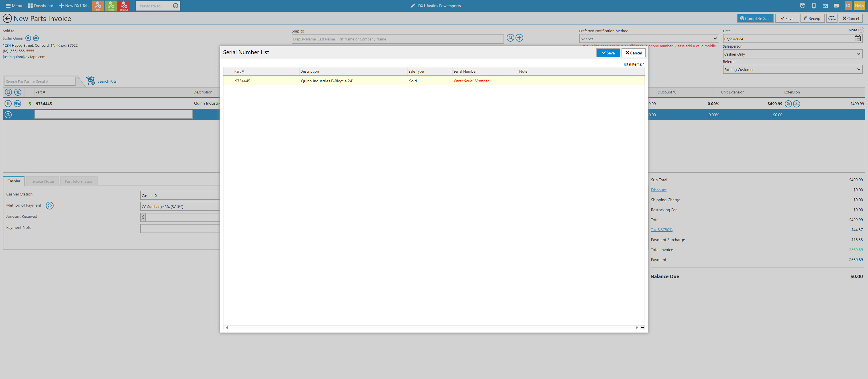Click the Receipt button
The image size is (868, 379).
pyautogui.click(x=812, y=18)
